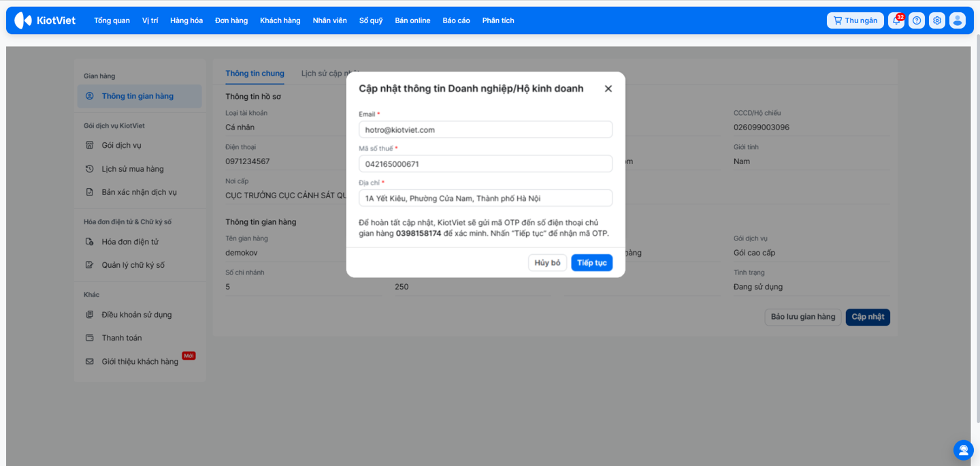The image size is (980, 466).
Task: Open the Phân tích menu
Action: [x=498, y=20]
